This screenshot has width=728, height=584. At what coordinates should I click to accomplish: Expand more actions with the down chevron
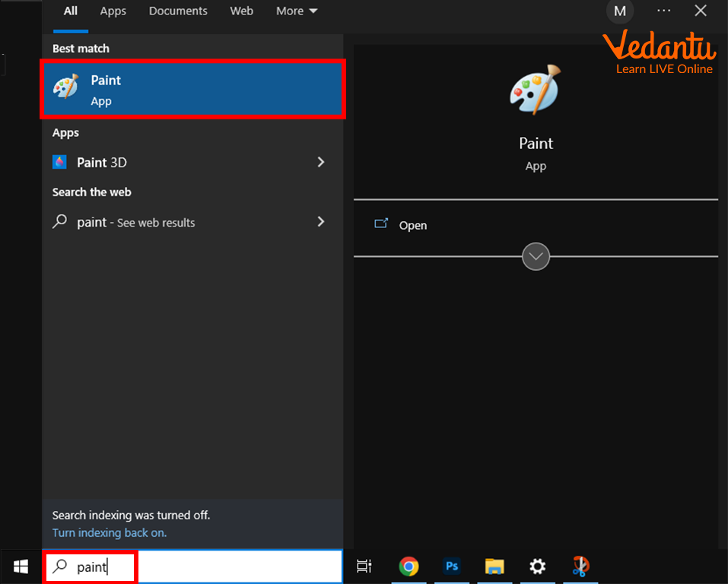tap(536, 257)
